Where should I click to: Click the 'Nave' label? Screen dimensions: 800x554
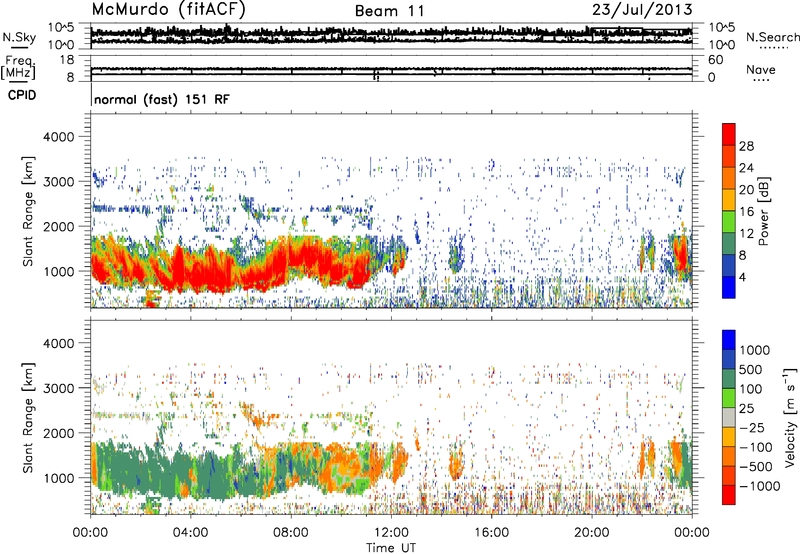pos(760,70)
